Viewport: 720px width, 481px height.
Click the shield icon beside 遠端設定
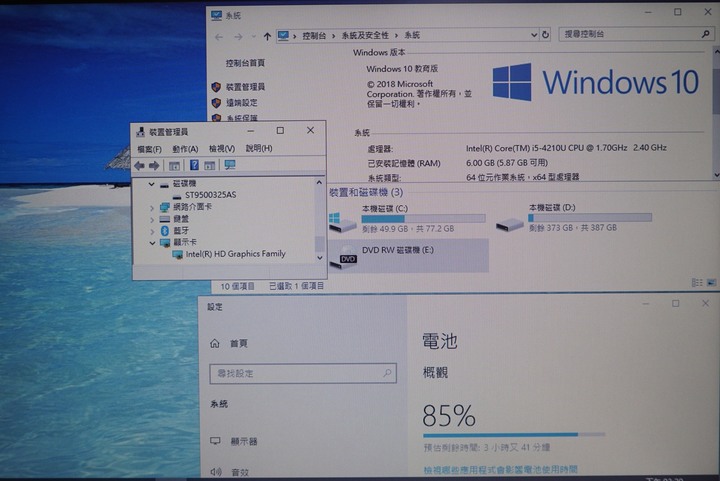216,103
